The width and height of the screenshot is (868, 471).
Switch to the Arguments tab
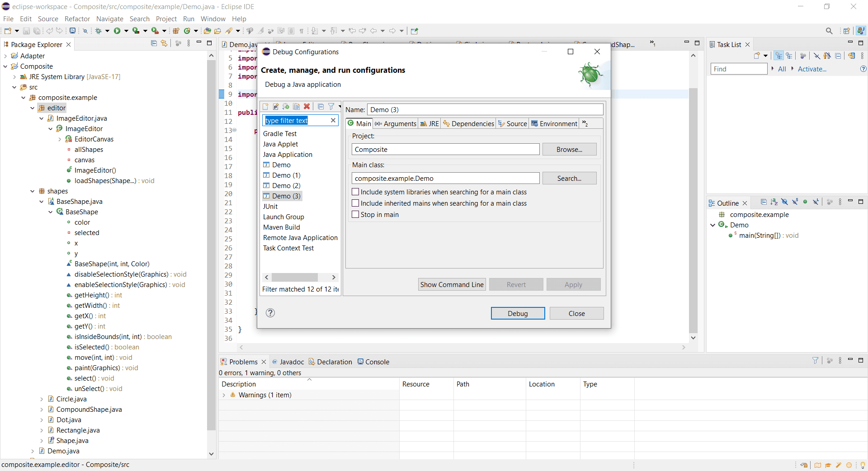[x=395, y=123]
